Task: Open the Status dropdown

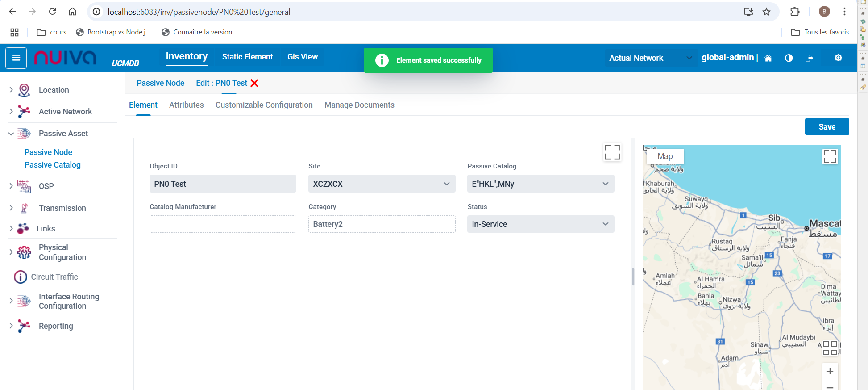Action: tap(540, 224)
